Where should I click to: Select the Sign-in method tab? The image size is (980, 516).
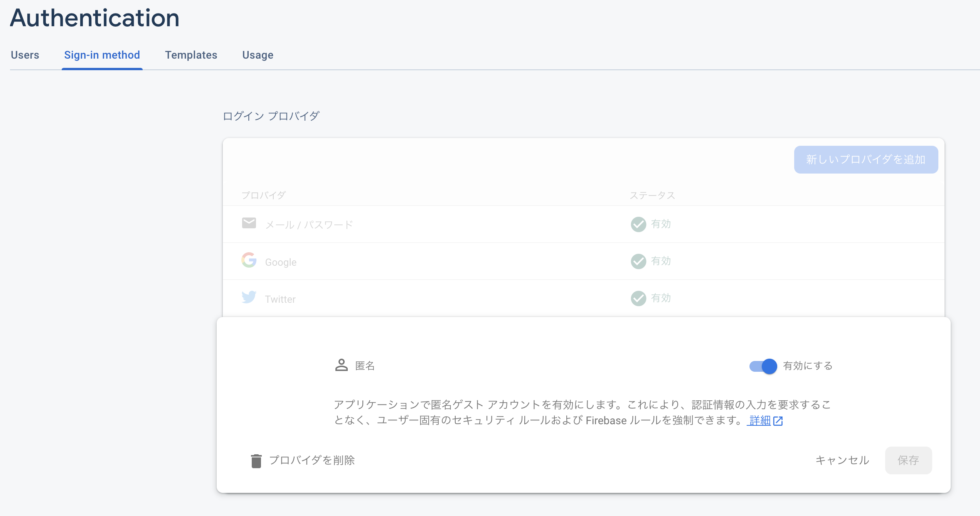click(x=102, y=55)
